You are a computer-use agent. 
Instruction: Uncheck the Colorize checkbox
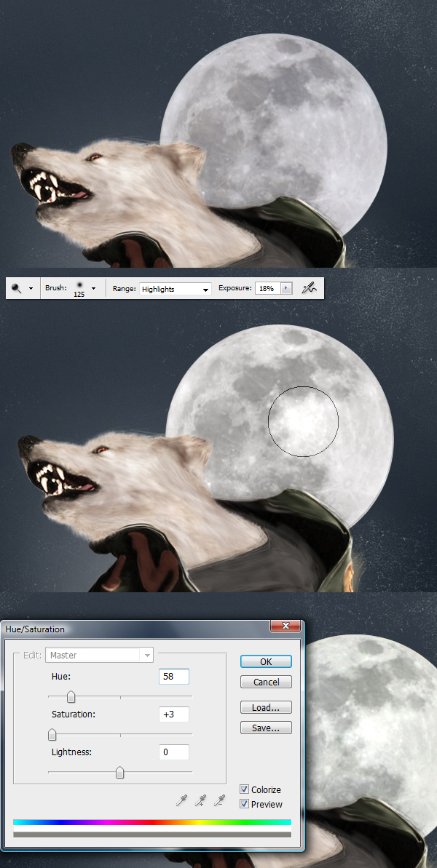244,789
